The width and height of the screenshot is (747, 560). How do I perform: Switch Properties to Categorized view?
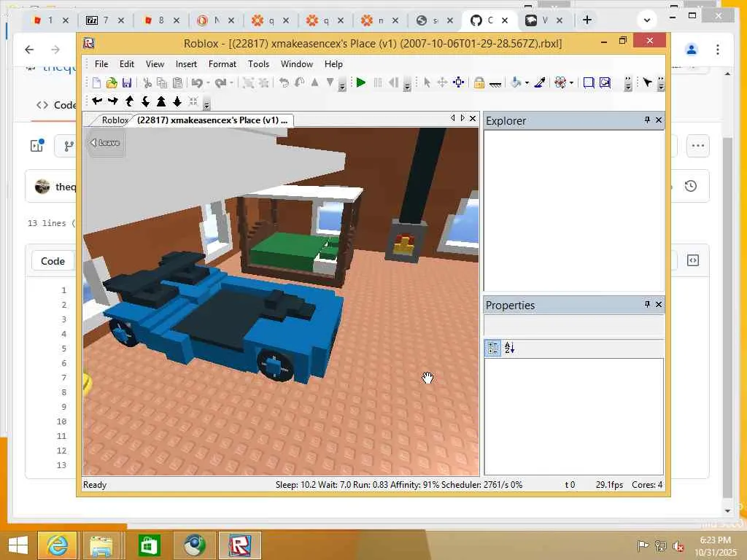point(493,348)
